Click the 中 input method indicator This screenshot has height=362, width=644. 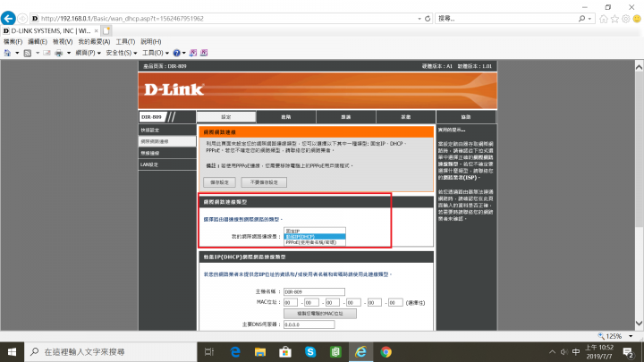[x=576, y=352]
